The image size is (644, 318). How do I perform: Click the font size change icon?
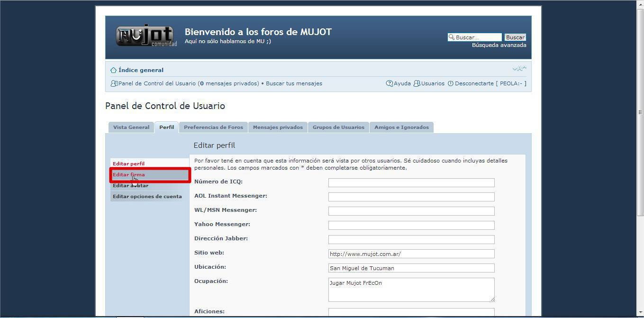(519, 69)
